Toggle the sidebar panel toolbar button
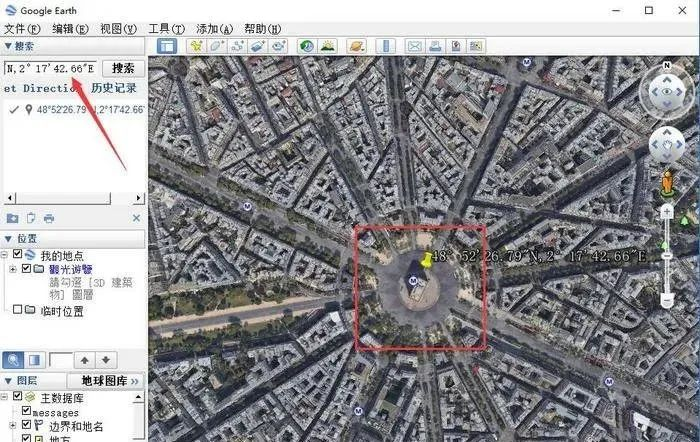This screenshot has width=700, height=442. (167, 46)
